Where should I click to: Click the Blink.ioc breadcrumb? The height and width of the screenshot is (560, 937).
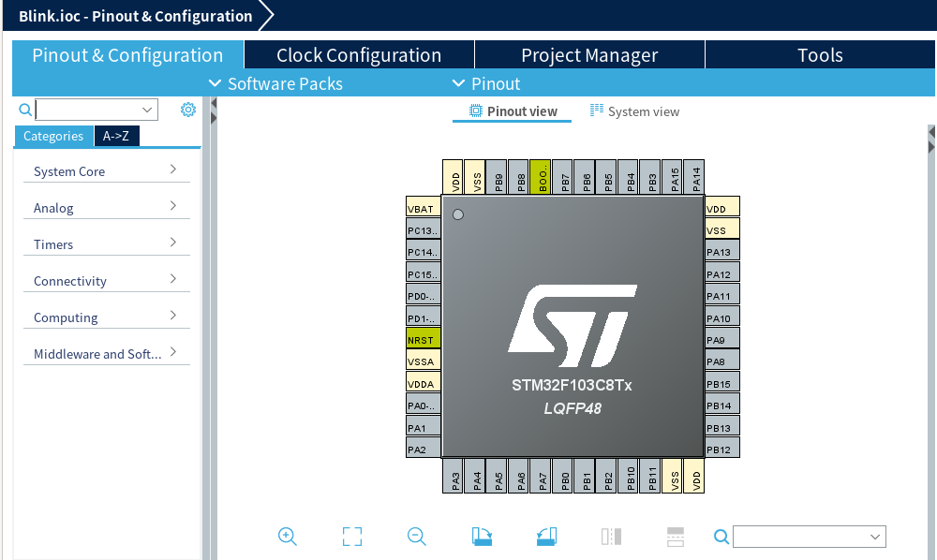point(136,16)
